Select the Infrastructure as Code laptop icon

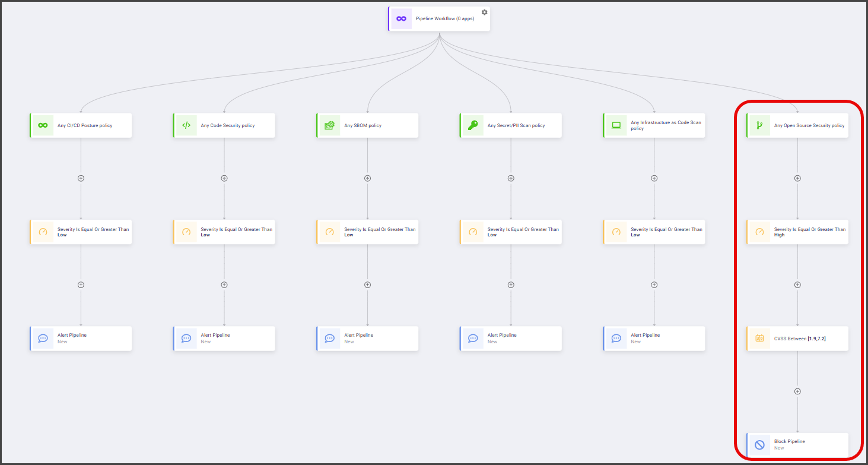click(x=616, y=125)
